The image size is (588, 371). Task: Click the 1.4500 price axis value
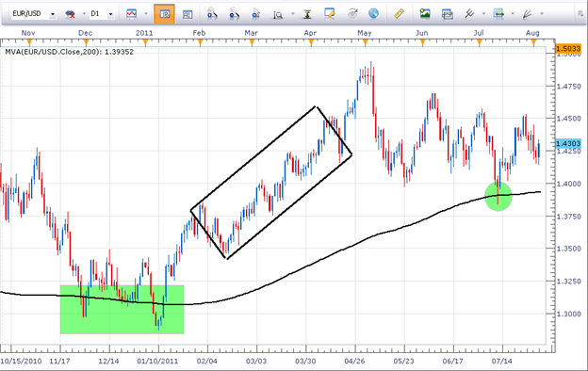[568, 119]
